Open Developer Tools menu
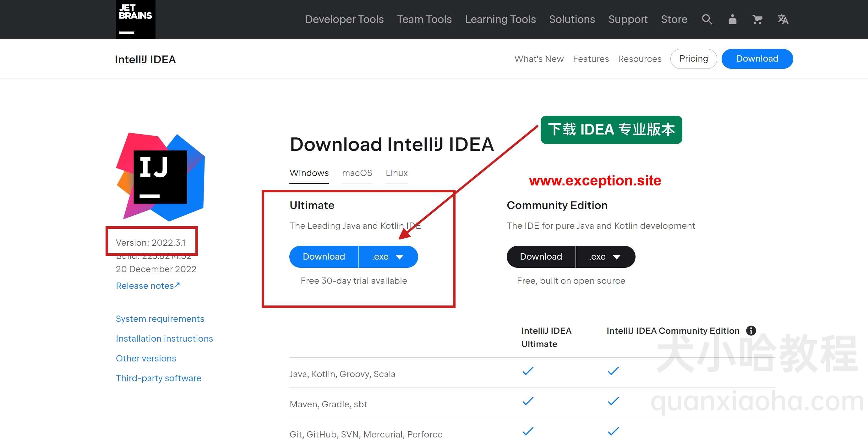Screen dimensions: 868x440 coord(344,19)
